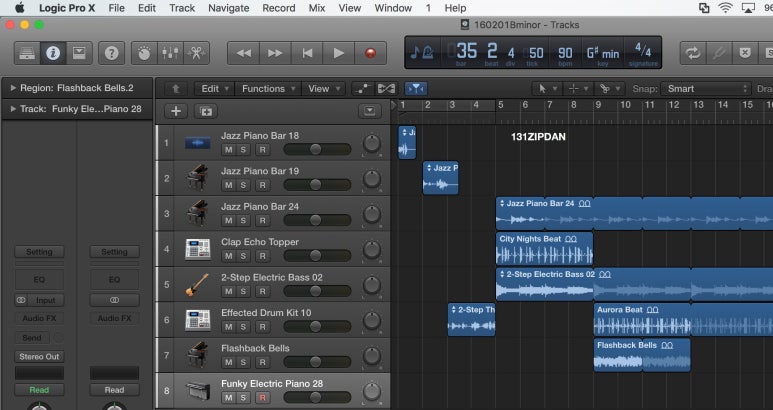The image size is (773, 410).
Task: Mute the Clap Echo Topper track
Action: [228, 256]
